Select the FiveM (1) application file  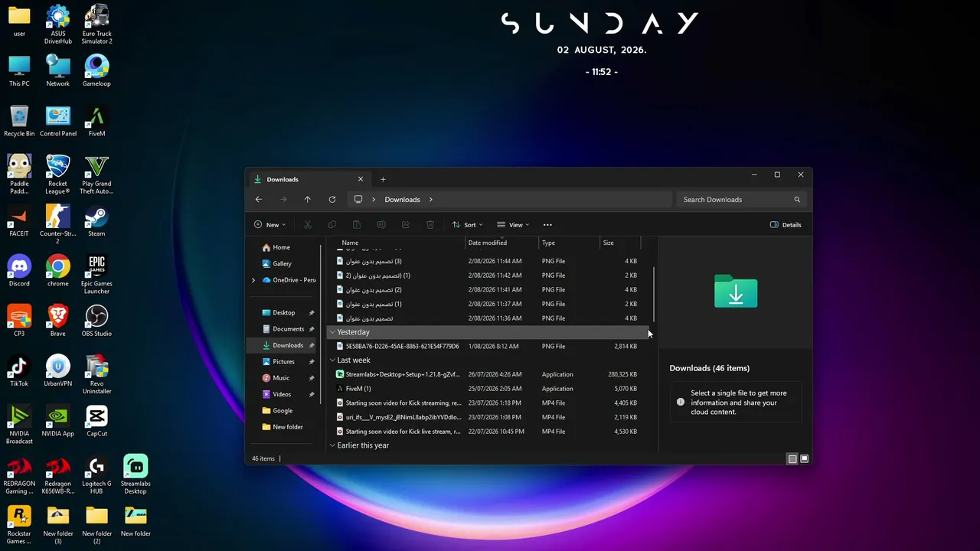pyautogui.click(x=488, y=389)
